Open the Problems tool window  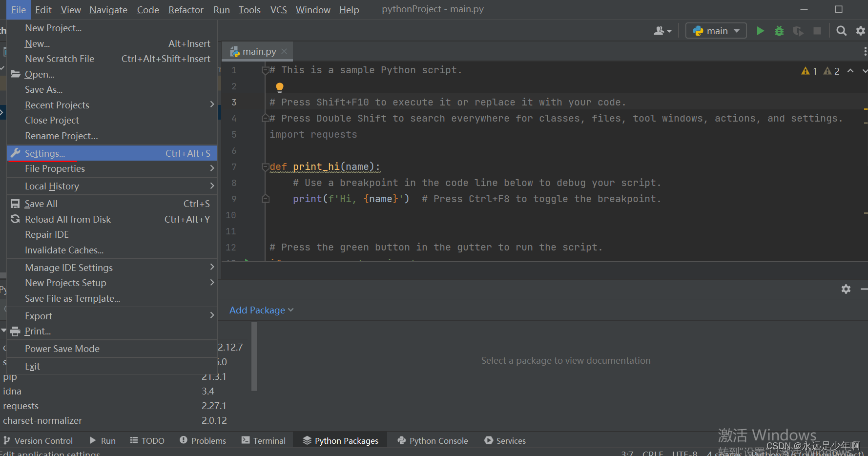tap(203, 440)
